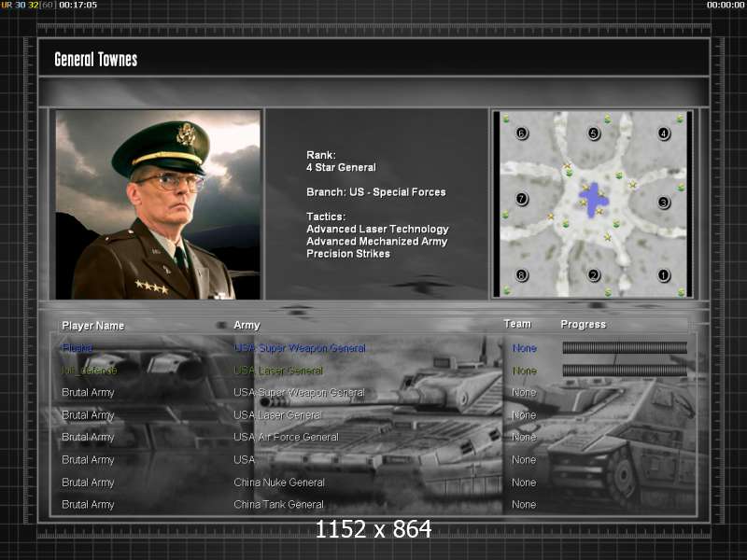Click the 00:00:00 timer in the corner
Viewport: 747px width, 560px height.
click(726, 5)
